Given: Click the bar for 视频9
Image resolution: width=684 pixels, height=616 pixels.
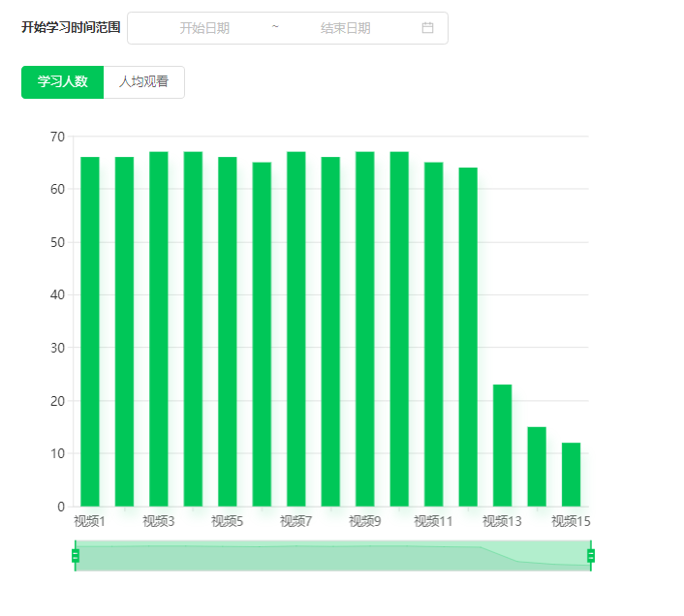Looking at the screenshot, I should click(365, 329).
